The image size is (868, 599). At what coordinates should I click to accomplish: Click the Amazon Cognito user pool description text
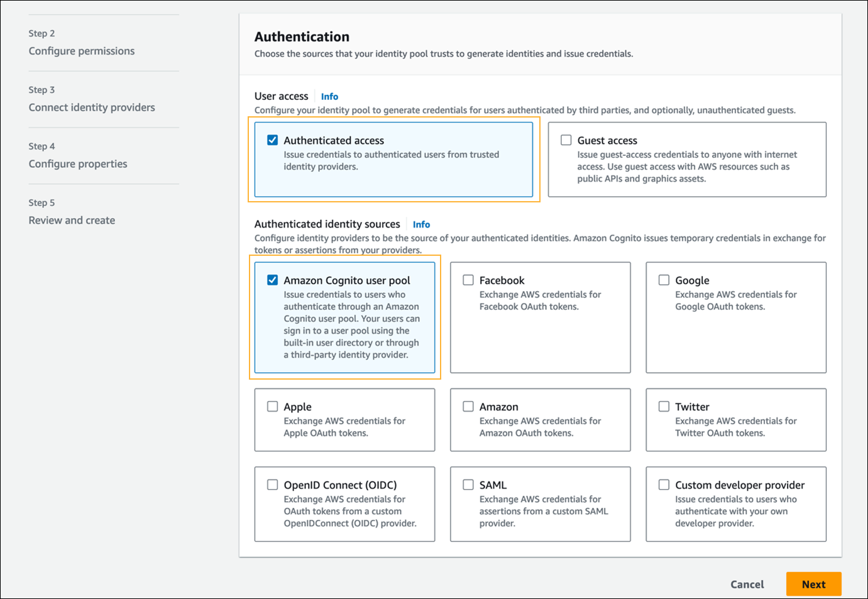point(351,324)
